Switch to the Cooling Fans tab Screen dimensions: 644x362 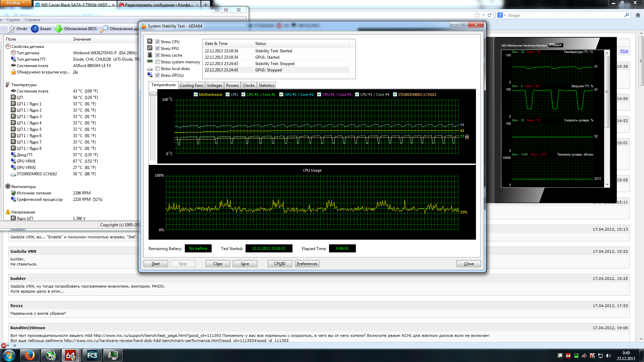click(x=191, y=85)
